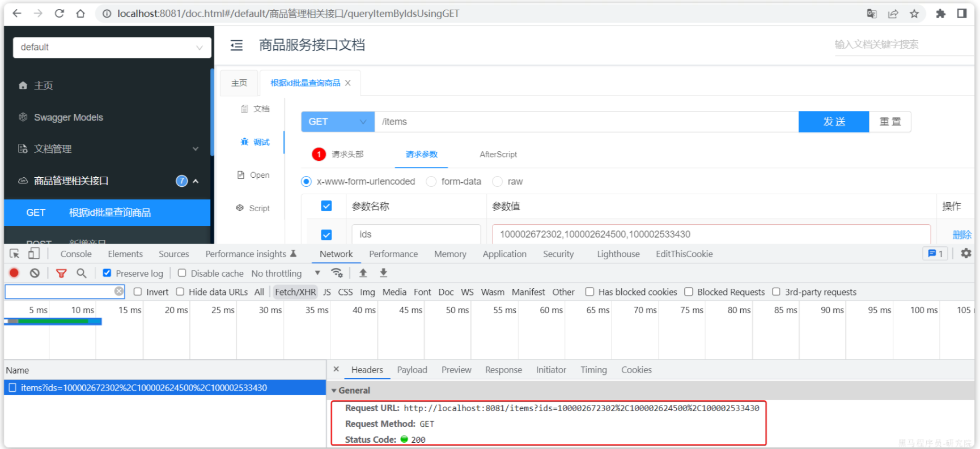The image size is (980, 449).
Task: Click the ids parameter value input field
Action: pyautogui.click(x=711, y=234)
